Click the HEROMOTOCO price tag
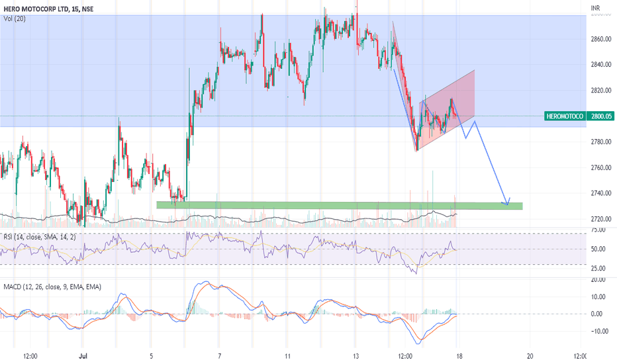The image size is (617, 364). pos(565,116)
